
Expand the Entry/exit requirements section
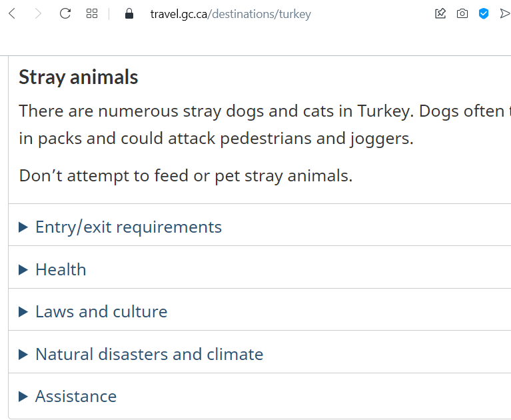[x=128, y=227]
